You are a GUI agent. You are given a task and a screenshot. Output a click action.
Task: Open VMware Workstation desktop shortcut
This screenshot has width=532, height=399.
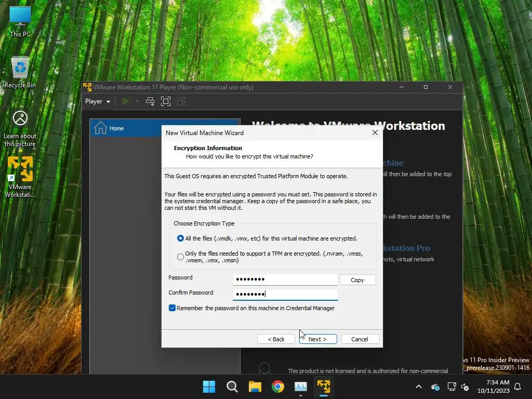pyautogui.click(x=20, y=177)
